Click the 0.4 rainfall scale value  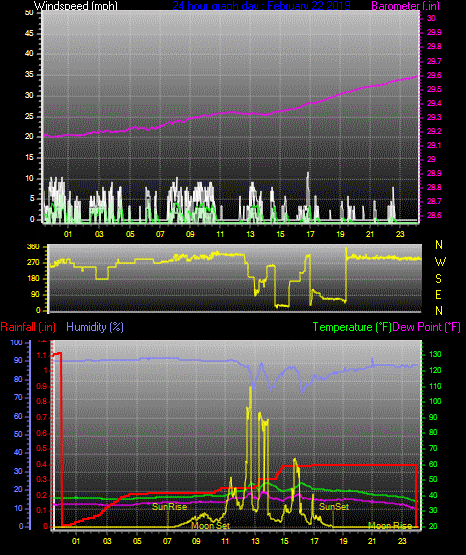(x=42, y=464)
